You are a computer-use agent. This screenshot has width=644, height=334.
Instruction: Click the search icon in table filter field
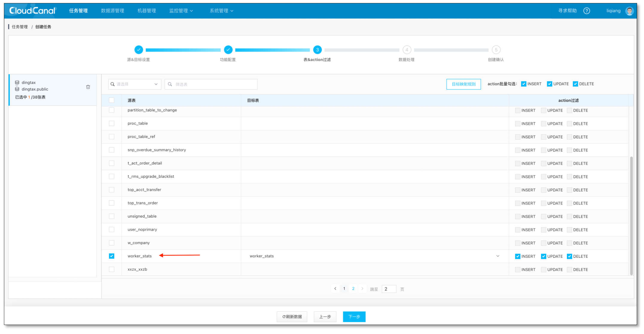(170, 84)
